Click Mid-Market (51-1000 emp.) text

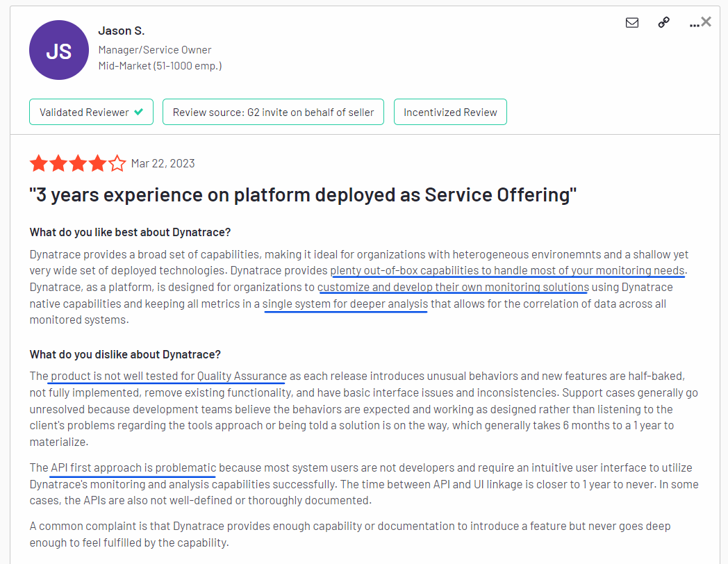coord(160,66)
